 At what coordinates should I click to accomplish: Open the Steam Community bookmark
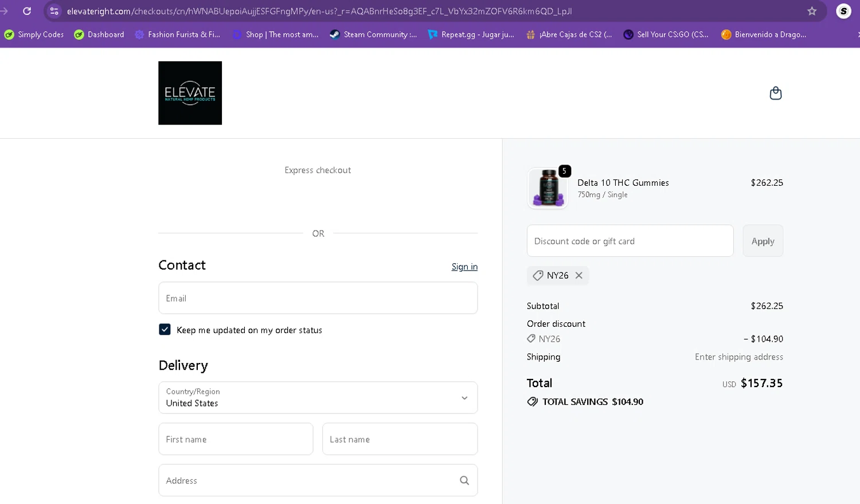(x=373, y=34)
